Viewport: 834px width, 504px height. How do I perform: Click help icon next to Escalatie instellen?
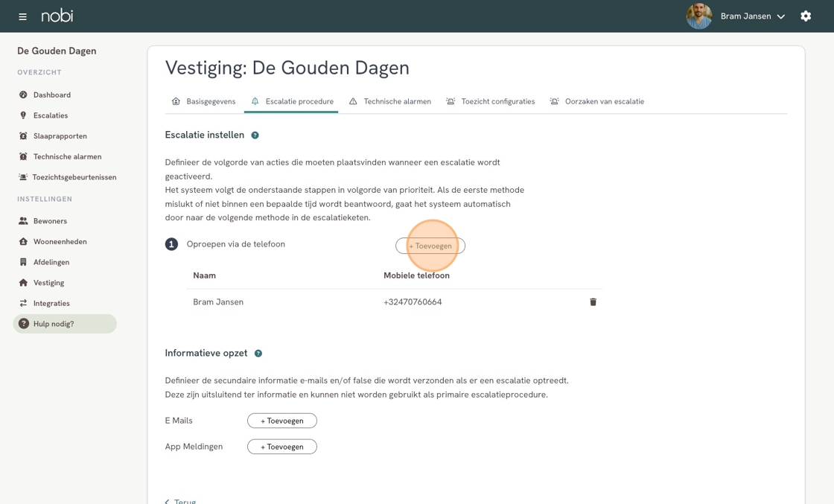click(x=255, y=135)
